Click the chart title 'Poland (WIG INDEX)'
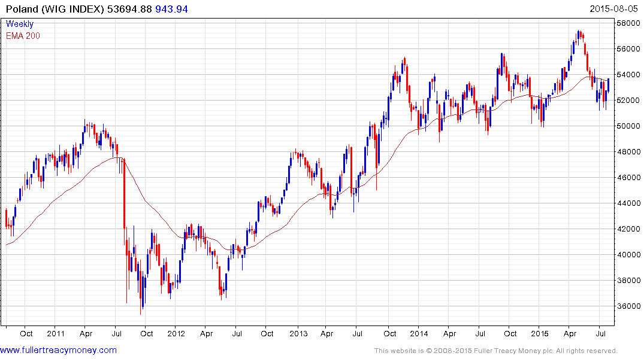The height and width of the screenshot is (359, 644). pyautogui.click(x=55, y=9)
